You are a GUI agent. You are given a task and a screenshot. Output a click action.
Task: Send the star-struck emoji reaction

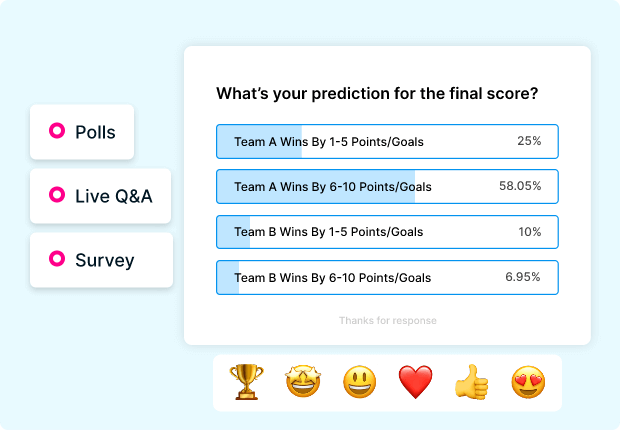303,382
